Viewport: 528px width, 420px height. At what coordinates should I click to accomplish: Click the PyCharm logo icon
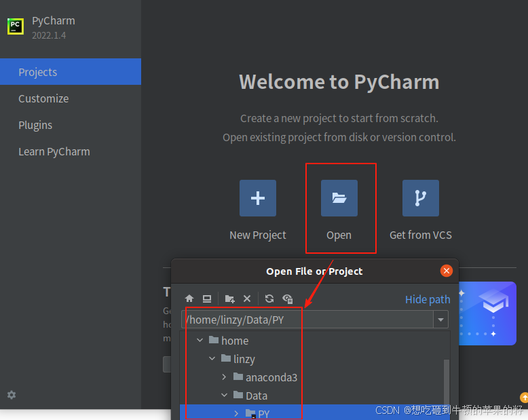pos(16,26)
